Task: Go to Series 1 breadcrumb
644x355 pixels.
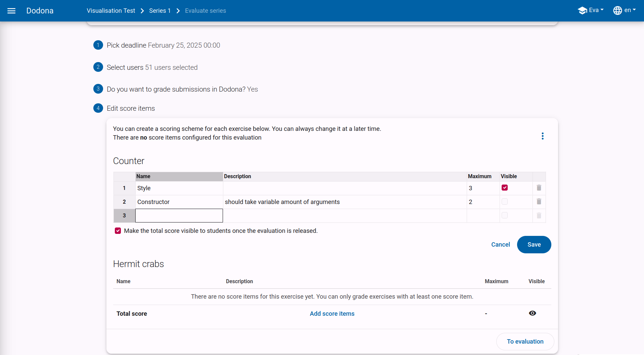Action: [x=160, y=11]
